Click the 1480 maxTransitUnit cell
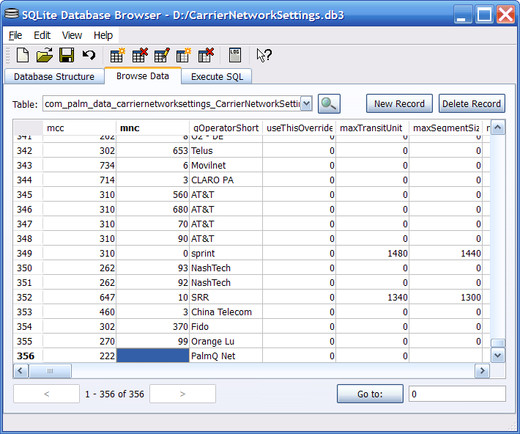Viewport: 520px width, 434px height. pos(373,253)
